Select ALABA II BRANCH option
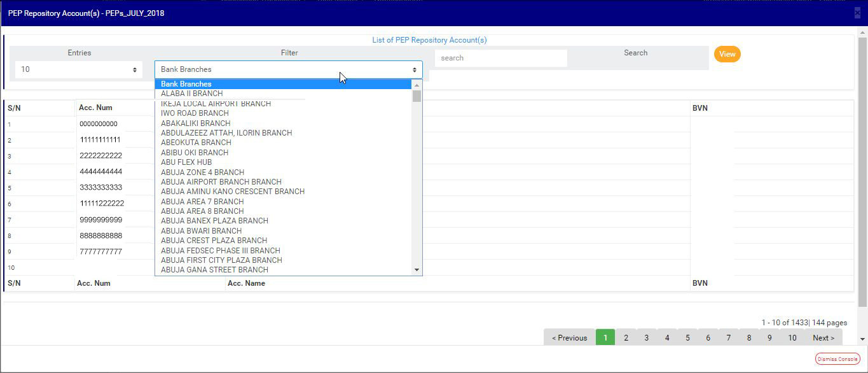The image size is (868, 373). (x=191, y=94)
